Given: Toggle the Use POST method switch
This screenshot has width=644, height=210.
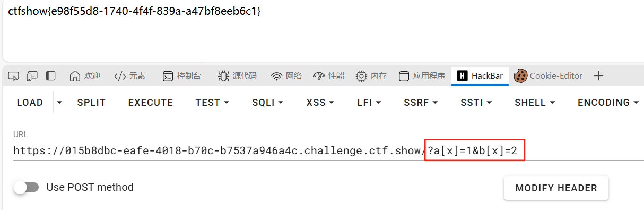Looking at the screenshot, I should pyautogui.click(x=27, y=187).
